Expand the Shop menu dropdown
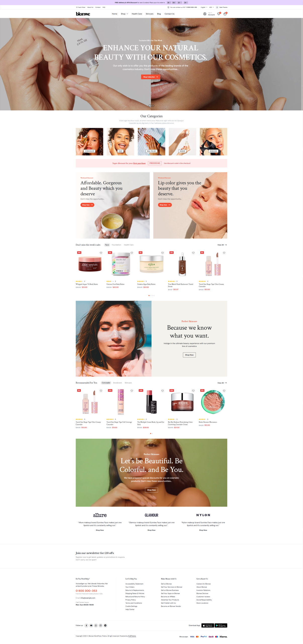 tap(124, 14)
